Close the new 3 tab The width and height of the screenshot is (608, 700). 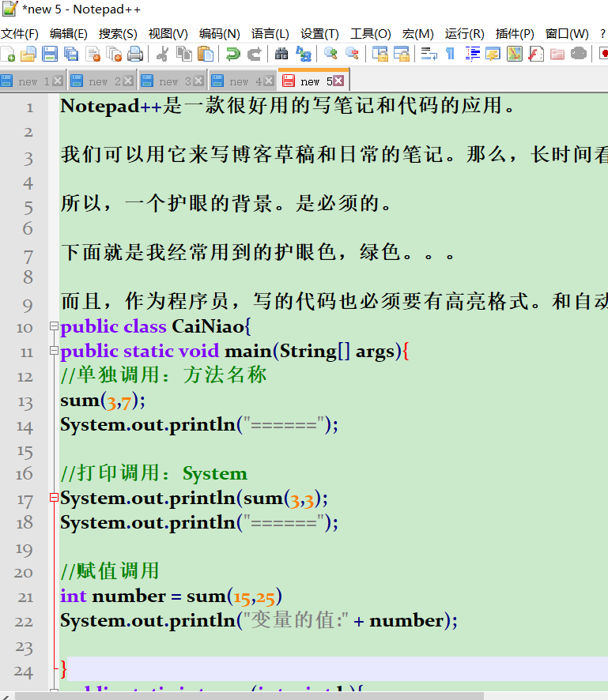coord(198,81)
